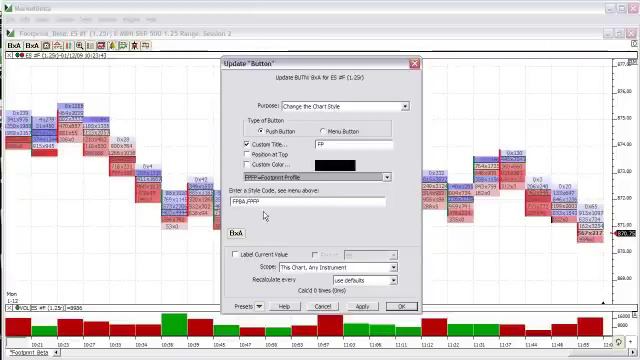
Task: Click the OK button
Action: coord(402,306)
